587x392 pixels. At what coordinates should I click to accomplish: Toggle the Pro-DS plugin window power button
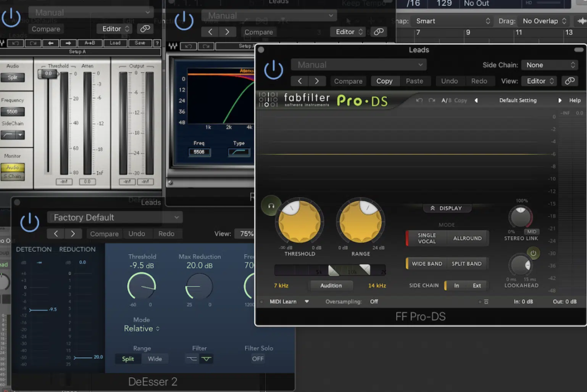point(274,70)
